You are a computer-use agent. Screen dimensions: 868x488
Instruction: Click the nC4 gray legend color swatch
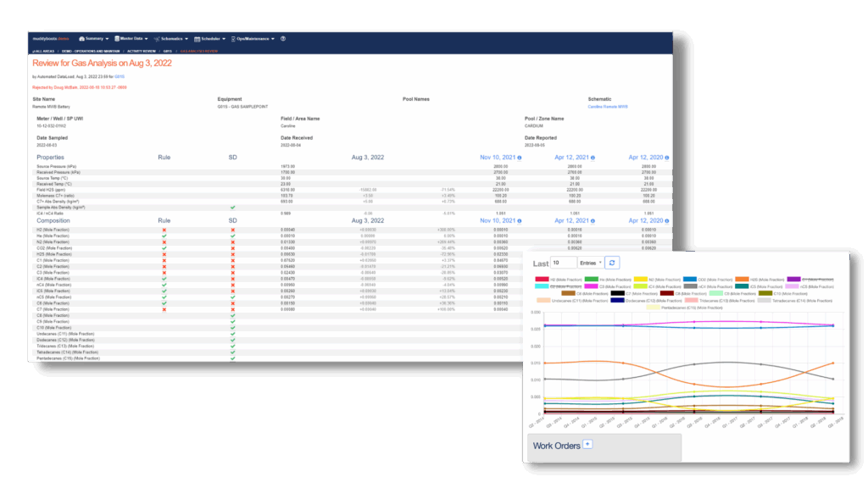pyautogui.click(x=690, y=286)
